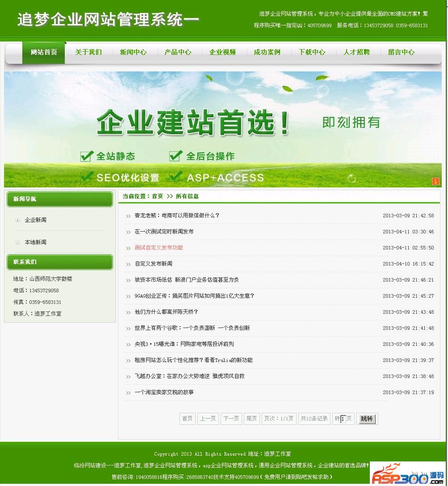Open article 他们为什么都离开陈天桥？
The height and width of the screenshot is (486, 448).
(166, 312)
